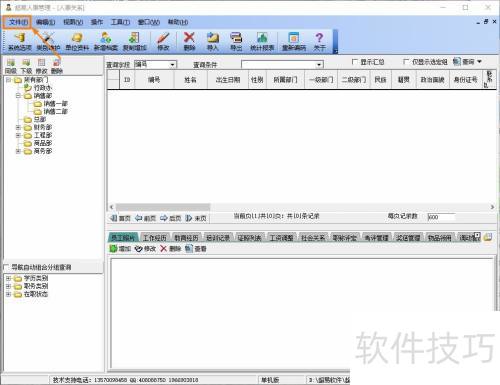Click the green 增加 button in detail panel
Screen dimensions: 500x385
(120, 248)
